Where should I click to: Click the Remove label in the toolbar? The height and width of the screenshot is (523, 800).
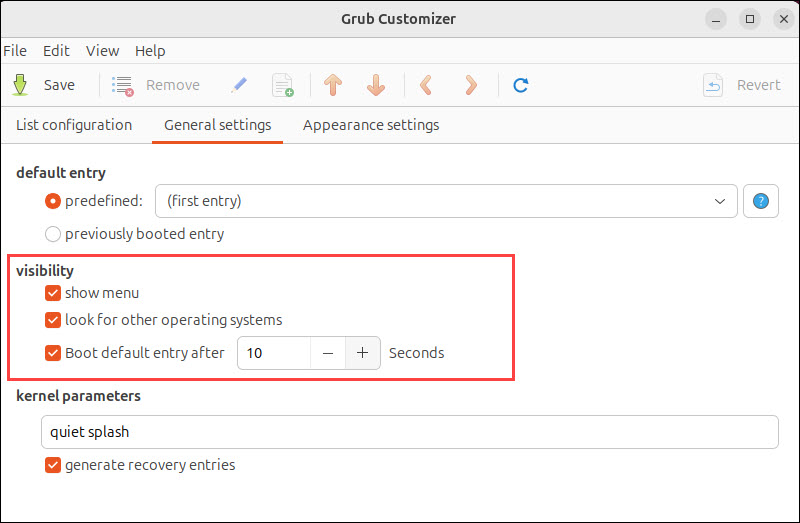(x=172, y=85)
